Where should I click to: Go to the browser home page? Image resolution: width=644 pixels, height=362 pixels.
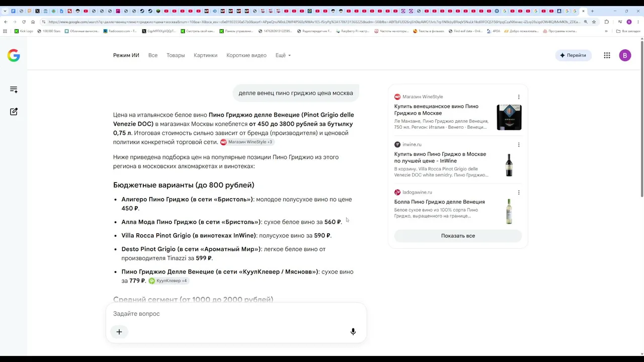pyautogui.click(x=33, y=22)
